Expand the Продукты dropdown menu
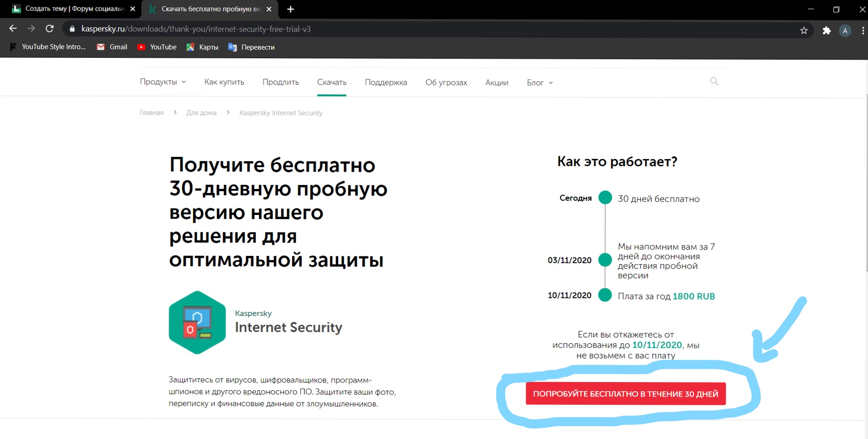 tap(163, 82)
